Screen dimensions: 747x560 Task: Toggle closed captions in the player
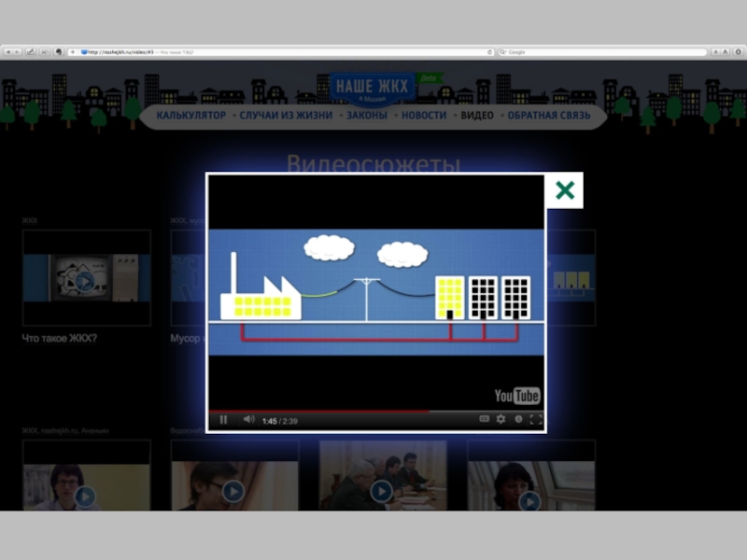click(x=484, y=418)
